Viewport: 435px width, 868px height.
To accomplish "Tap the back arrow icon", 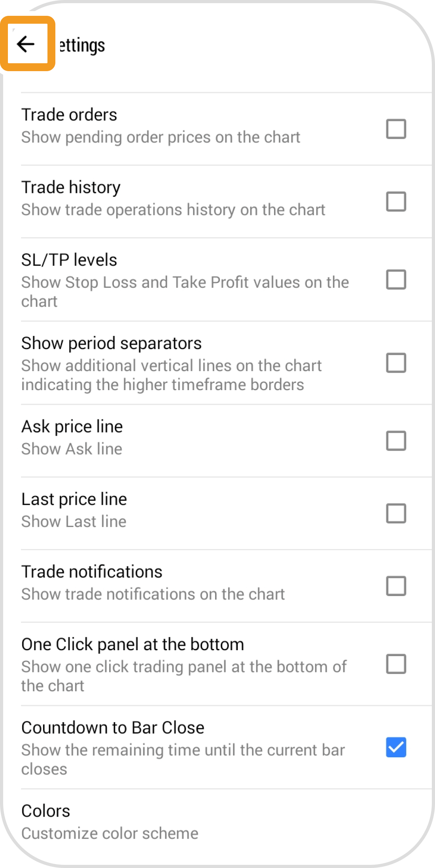I will pos(26,44).
